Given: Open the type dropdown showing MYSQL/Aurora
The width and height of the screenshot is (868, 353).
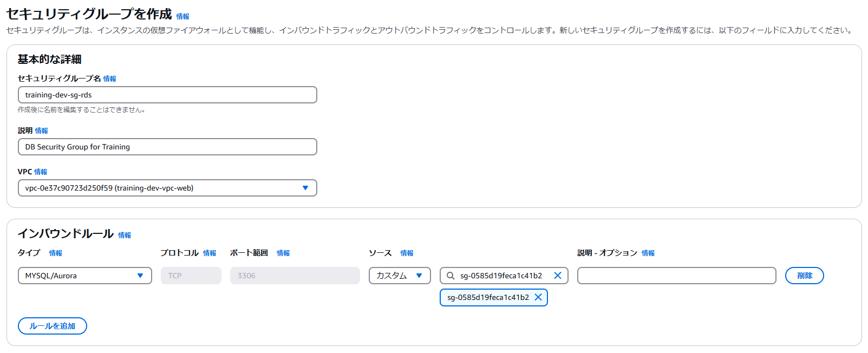Looking at the screenshot, I should click(85, 276).
